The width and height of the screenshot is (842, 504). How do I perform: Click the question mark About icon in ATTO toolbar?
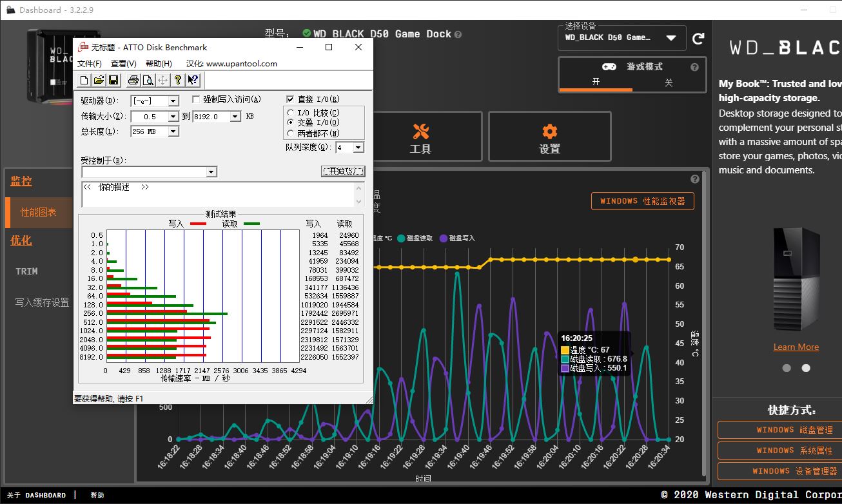tap(178, 80)
